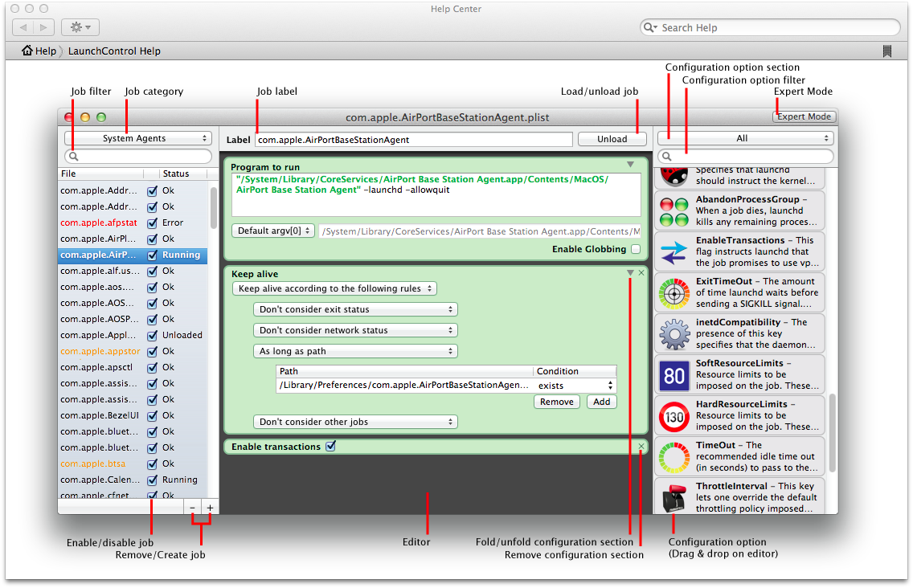Screen dimensions: 913x588
Task: Click the Help home icon in breadcrumb
Action: (x=27, y=51)
